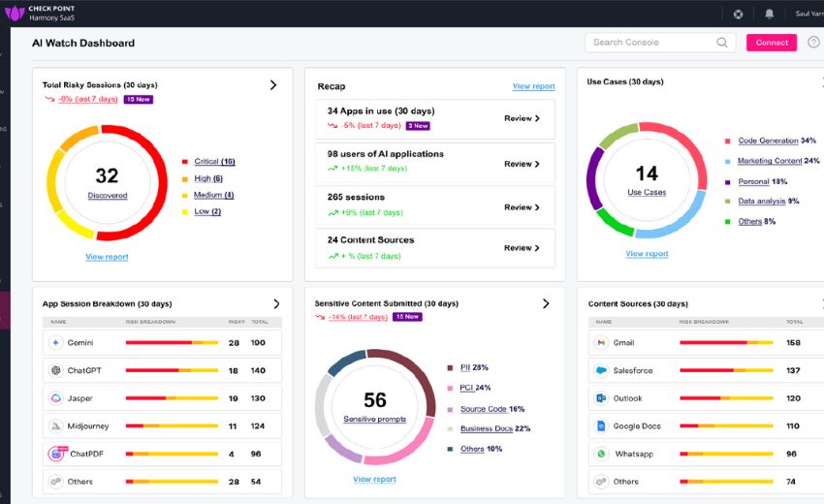
Task: Click the Check Point logo icon
Action: (x=15, y=14)
